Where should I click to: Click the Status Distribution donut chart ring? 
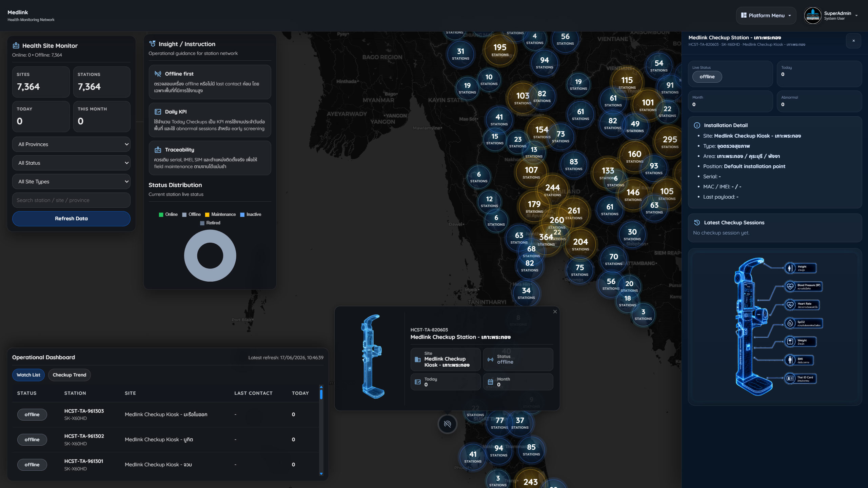(x=191, y=256)
